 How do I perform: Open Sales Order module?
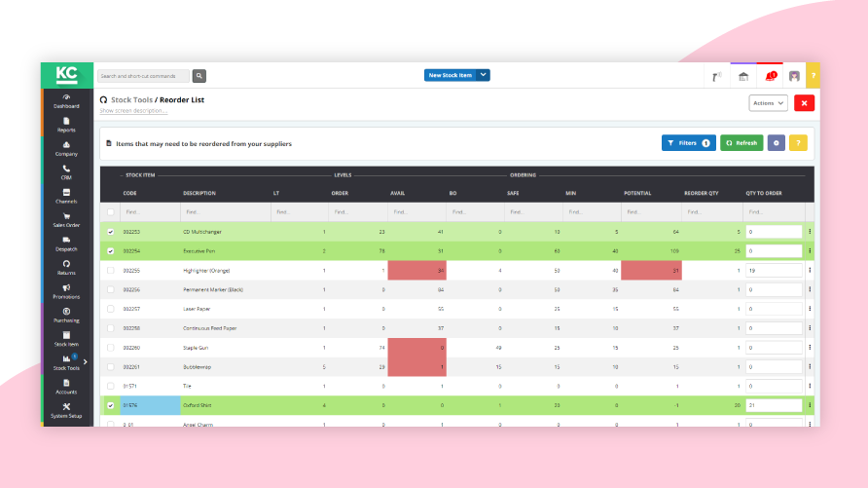click(66, 220)
